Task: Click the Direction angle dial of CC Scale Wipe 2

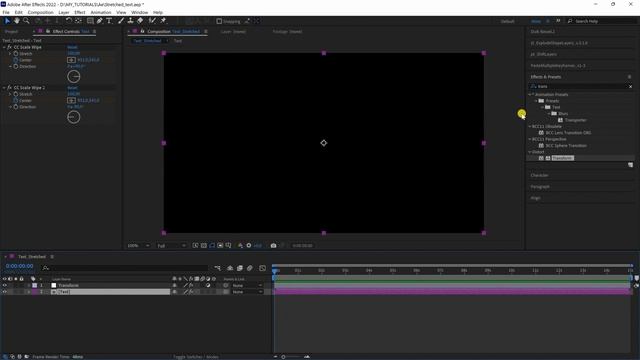Action: (73, 117)
